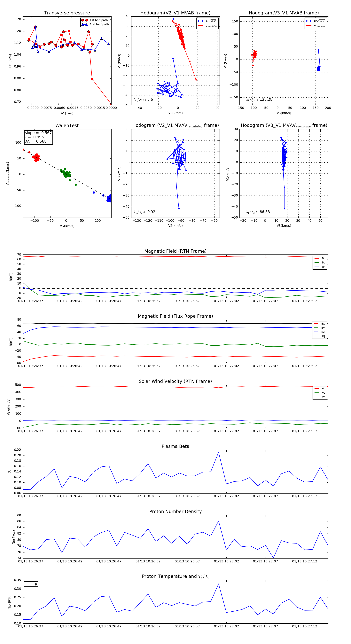351x644 pixels.
Task: Click the "Vsw(km/s)" y-axis label
Action: pos(9,407)
